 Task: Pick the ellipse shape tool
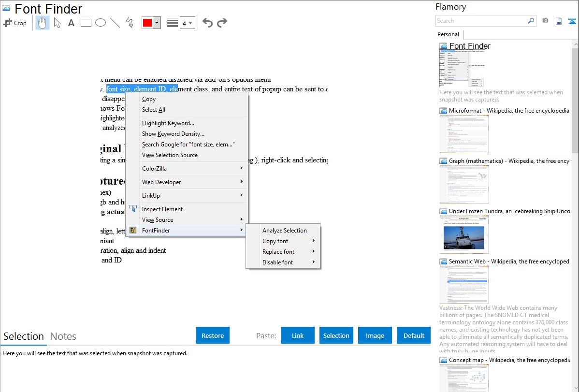point(101,23)
